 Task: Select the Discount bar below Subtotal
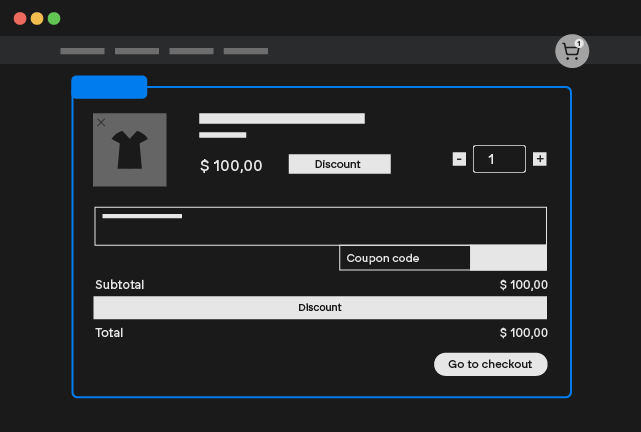[x=320, y=308]
